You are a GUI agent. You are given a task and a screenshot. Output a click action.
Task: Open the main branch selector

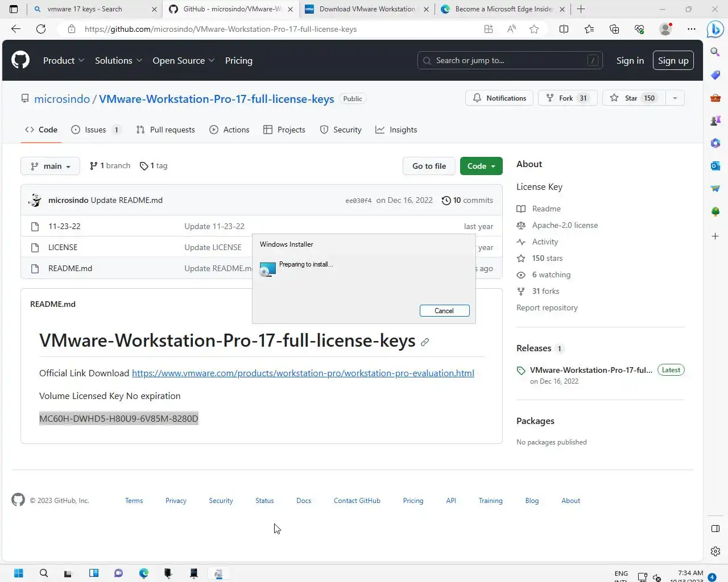click(50, 166)
